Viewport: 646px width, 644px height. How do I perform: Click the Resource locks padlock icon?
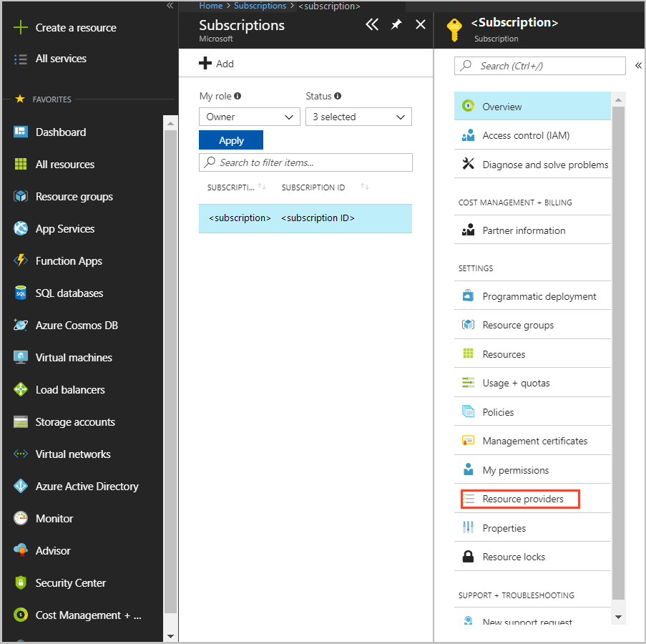pos(469,557)
